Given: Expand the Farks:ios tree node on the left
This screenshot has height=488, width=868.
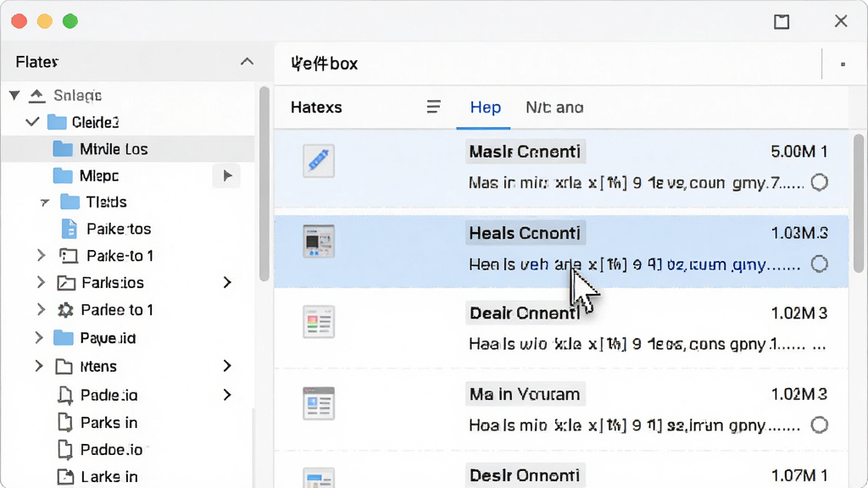Looking at the screenshot, I should click(x=41, y=282).
